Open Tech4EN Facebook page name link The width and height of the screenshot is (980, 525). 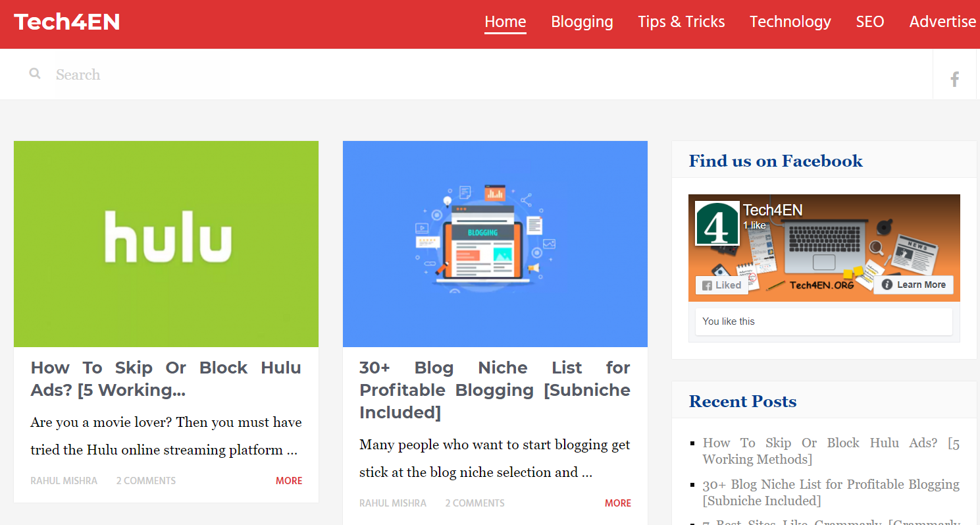[x=773, y=210]
